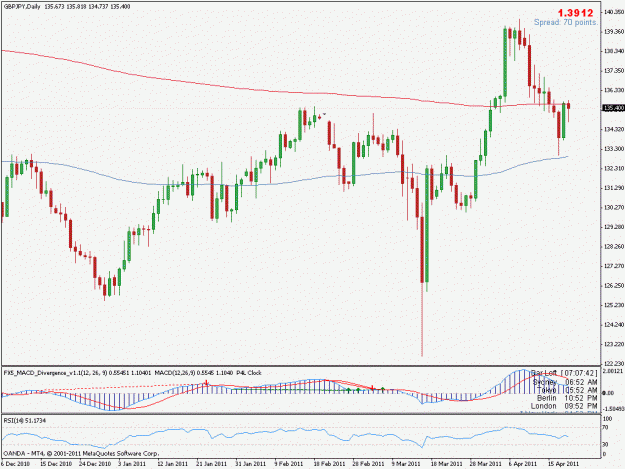Click the RSI scale 70 level label
The height and width of the screenshot is (469, 625).
[x=605, y=428]
